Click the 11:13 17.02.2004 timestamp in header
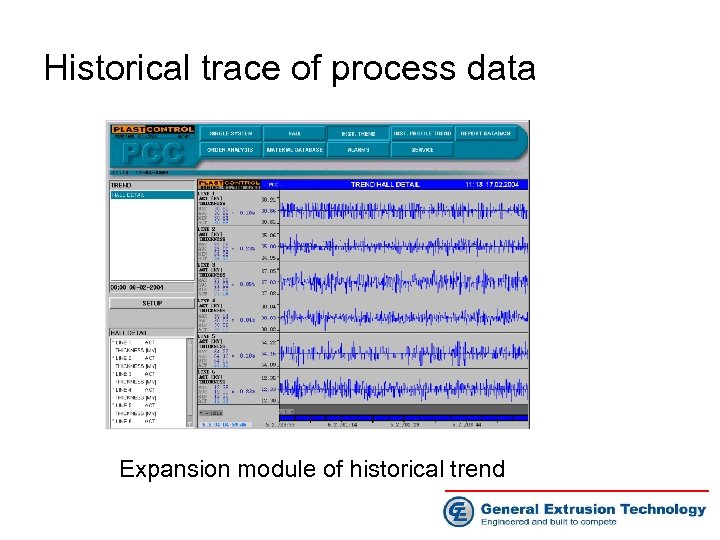720x540 pixels. pyautogui.click(x=492, y=185)
